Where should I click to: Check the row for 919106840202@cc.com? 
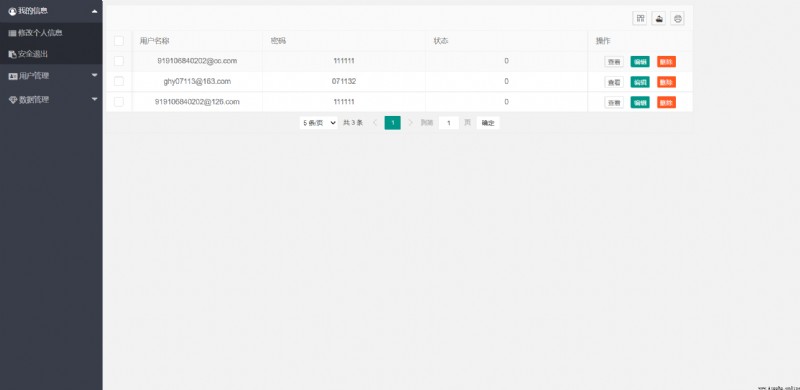click(119, 61)
